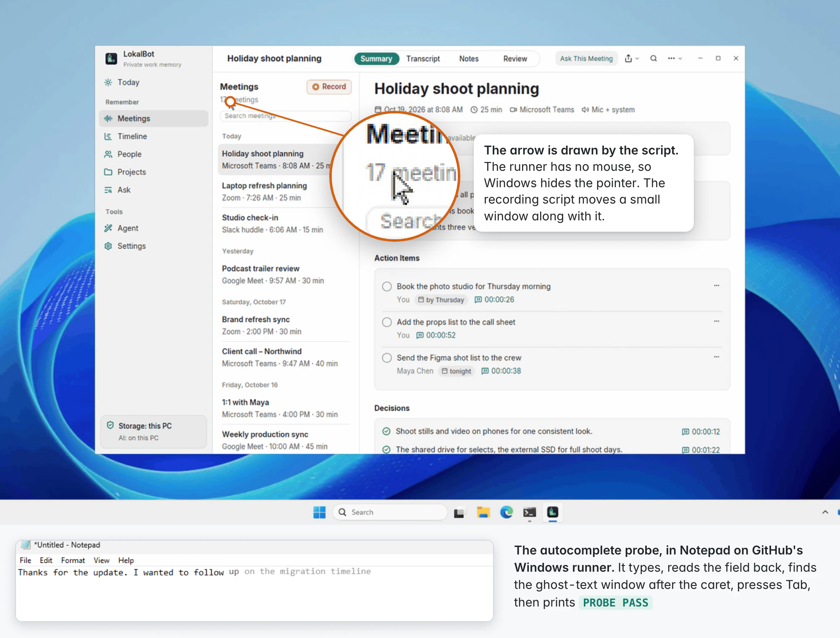This screenshot has width=840, height=638.
Task: Switch to the Notes tab
Action: click(x=469, y=59)
